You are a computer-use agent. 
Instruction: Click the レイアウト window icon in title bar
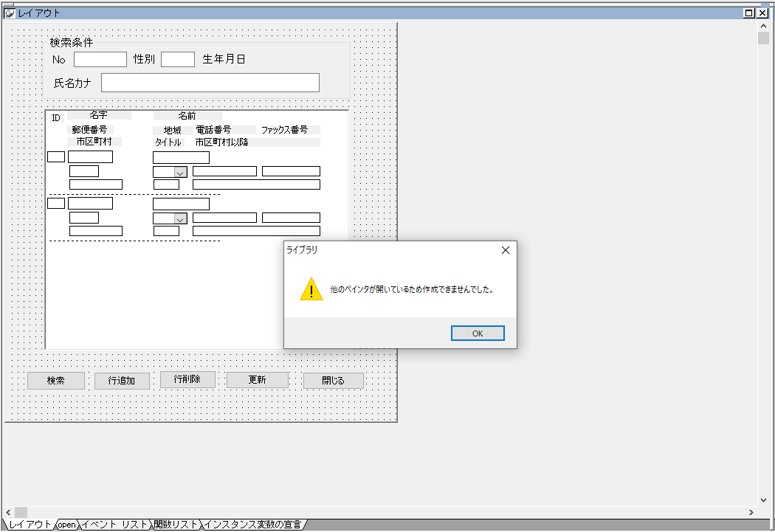(x=10, y=13)
